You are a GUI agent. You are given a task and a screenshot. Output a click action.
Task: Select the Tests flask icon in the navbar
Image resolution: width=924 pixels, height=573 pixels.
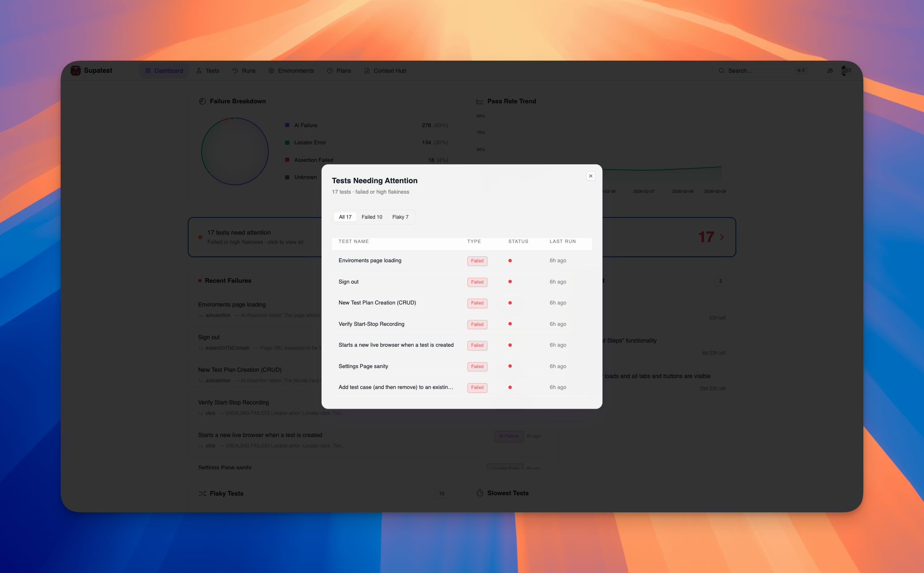click(199, 70)
